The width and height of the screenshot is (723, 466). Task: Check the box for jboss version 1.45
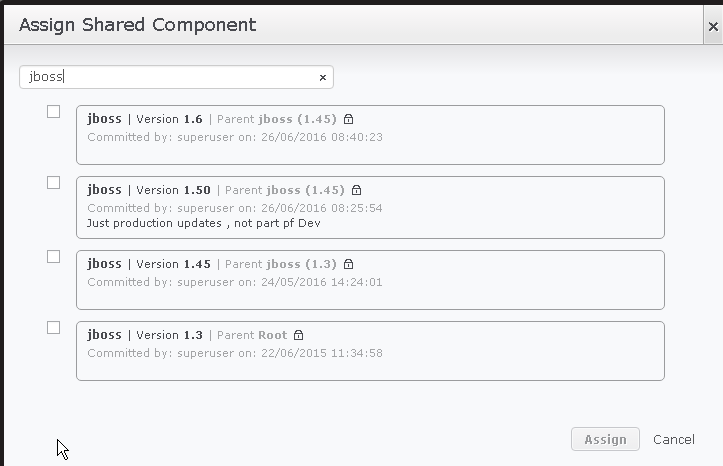pos(53,256)
